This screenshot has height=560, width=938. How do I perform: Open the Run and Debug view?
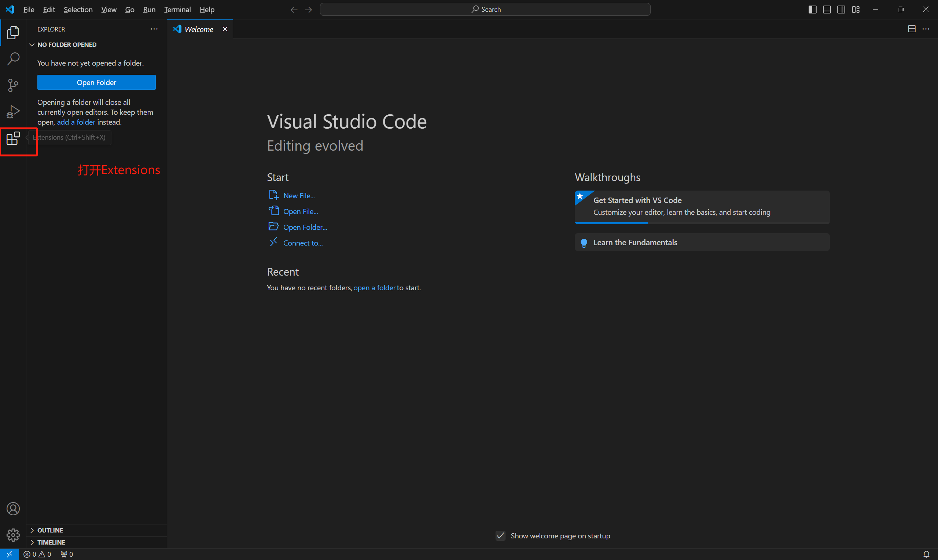click(13, 112)
